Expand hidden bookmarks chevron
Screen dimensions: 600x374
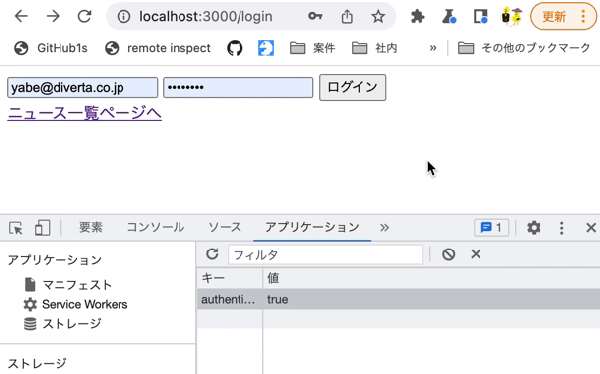433,48
